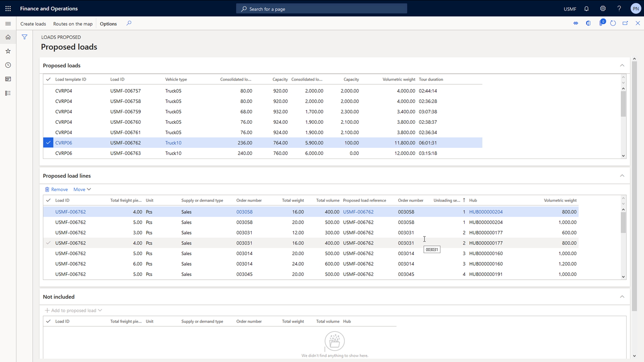The width and height of the screenshot is (644, 362).
Task: Open the Move dropdown menu
Action: [x=82, y=189]
